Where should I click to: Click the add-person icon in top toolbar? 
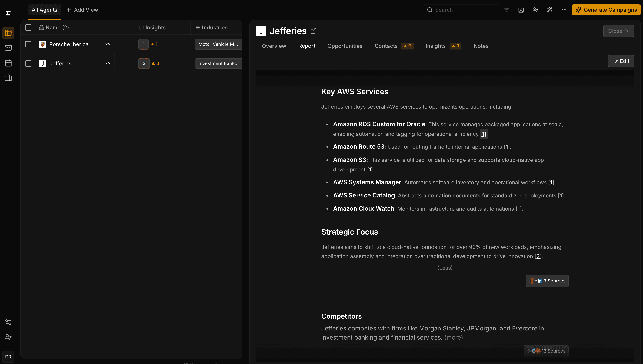coord(535,10)
